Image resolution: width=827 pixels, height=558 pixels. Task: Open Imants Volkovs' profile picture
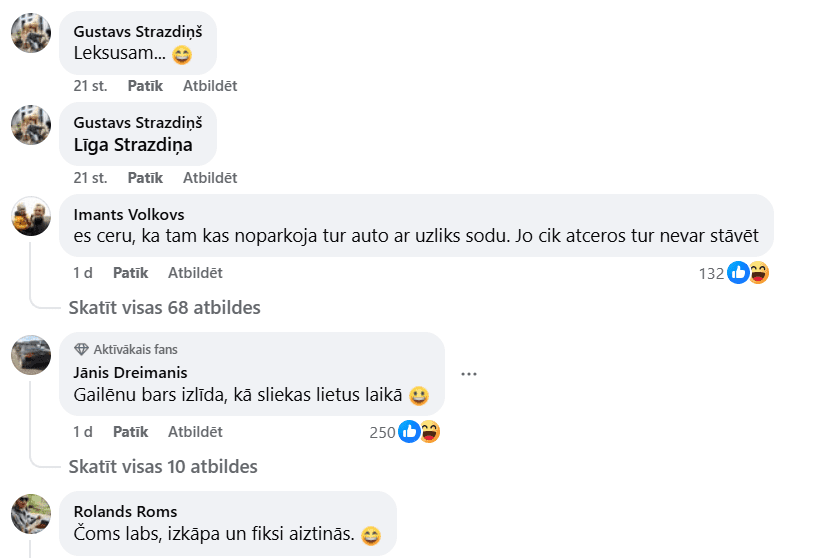click(x=31, y=216)
